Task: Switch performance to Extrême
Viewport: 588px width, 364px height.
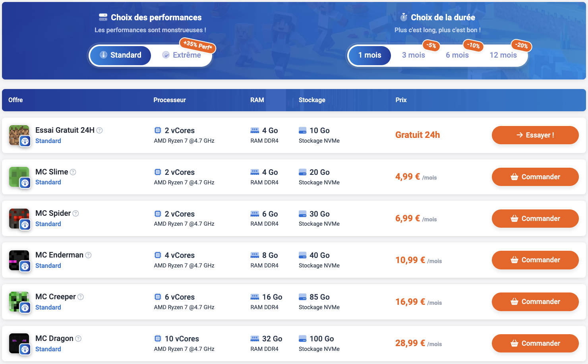Action: point(182,55)
